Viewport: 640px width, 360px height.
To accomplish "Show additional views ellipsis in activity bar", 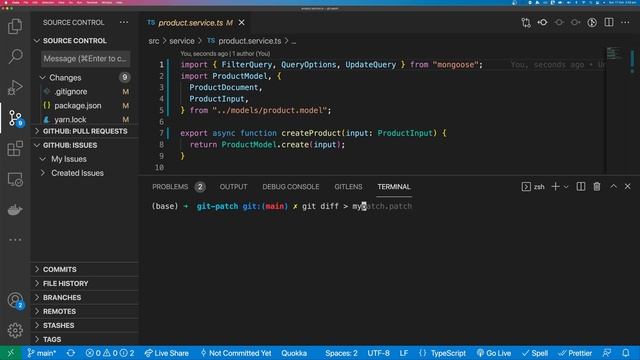I will [15, 240].
